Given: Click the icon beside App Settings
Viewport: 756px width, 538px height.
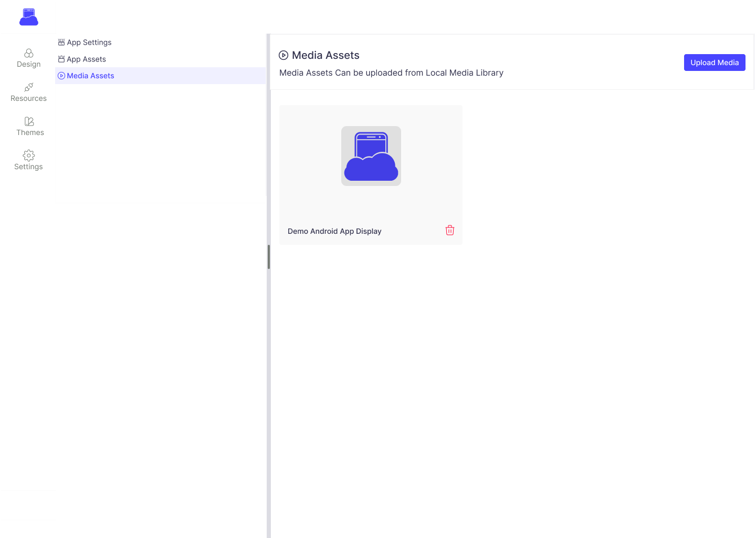Looking at the screenshot, I should pyautogui.click(x=61, y=43).
